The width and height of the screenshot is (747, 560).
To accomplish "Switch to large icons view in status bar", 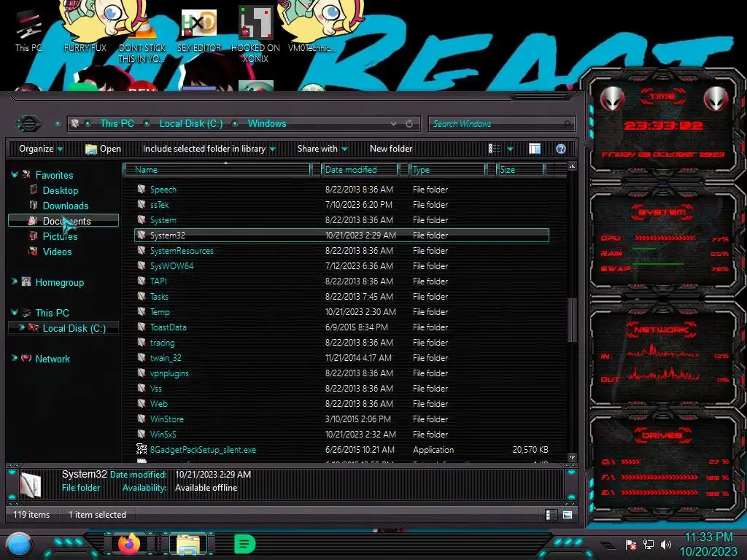I will point(568,515).
